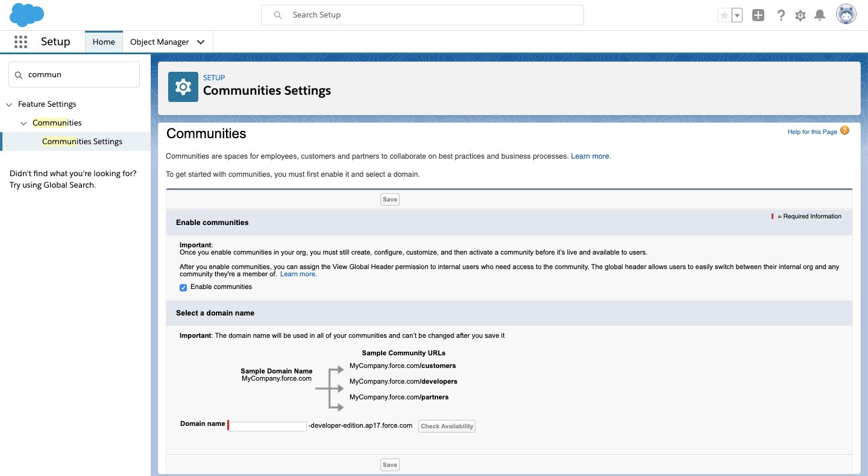868x476 pixels.
Task: Collapse the Communities tree node
Action: point(24,123)
